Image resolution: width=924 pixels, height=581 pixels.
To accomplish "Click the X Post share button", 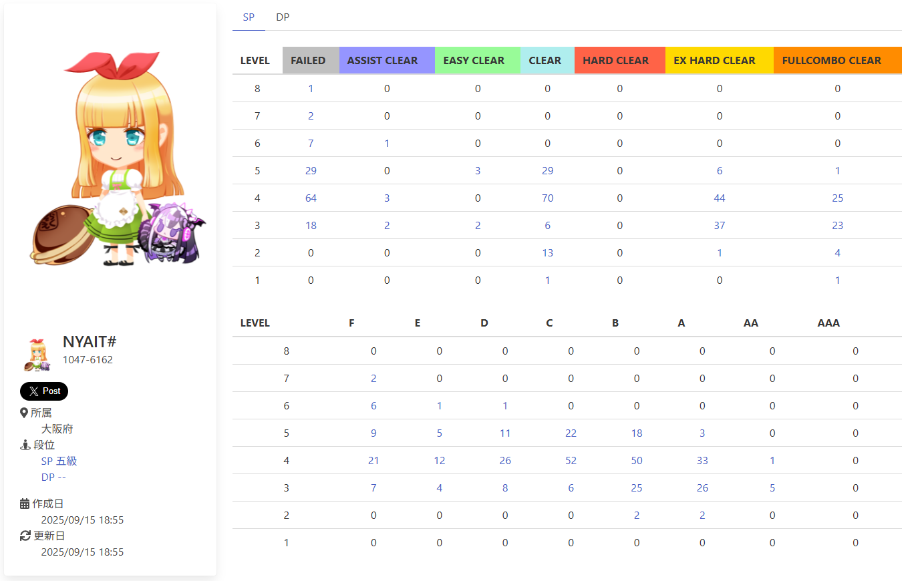I will point(44,391).
